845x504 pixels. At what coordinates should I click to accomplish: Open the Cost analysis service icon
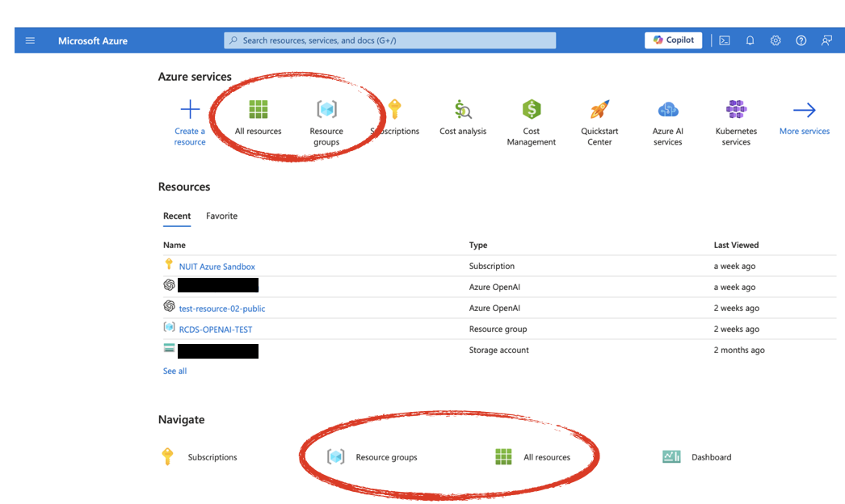point(463,110)
